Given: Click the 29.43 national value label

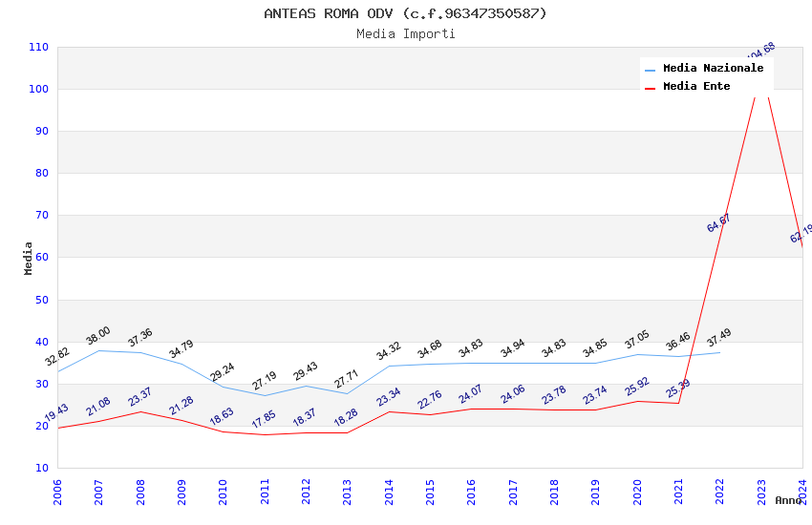Looking at the screenshot, I should click(306, 371).
